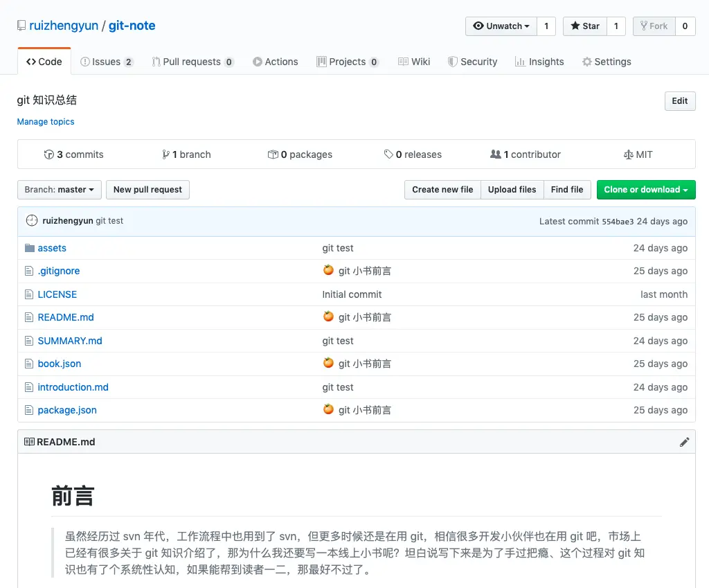Go to the Actions tab
The height and width of the screenshot is (588, 709).
(x=276, y=62)
